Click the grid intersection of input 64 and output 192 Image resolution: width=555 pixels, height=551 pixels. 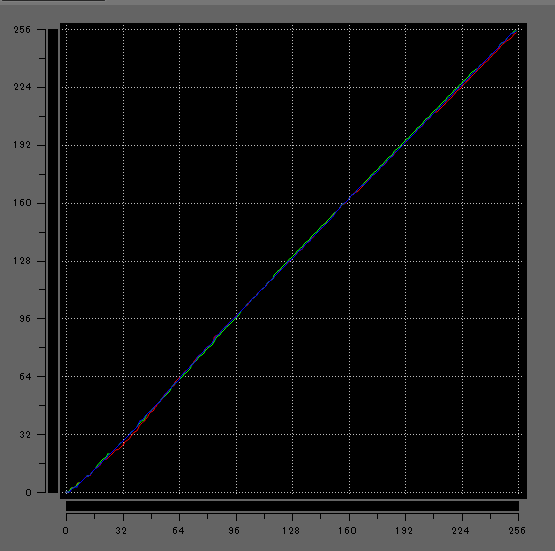[179, 145]
